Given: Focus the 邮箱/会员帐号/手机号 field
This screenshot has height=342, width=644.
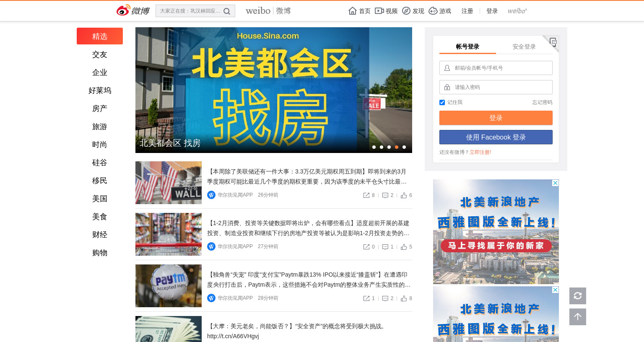Looking at the screenshot, I should click(x=496, y=68).
